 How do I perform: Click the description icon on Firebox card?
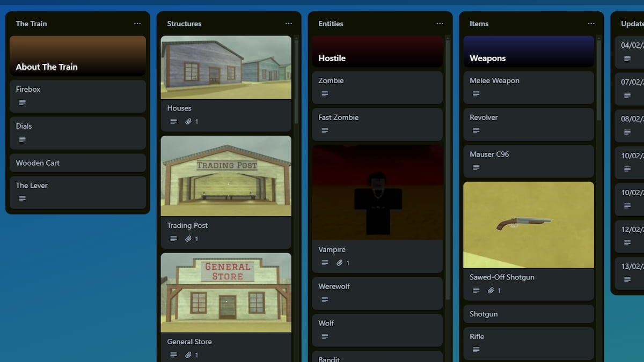22,102
